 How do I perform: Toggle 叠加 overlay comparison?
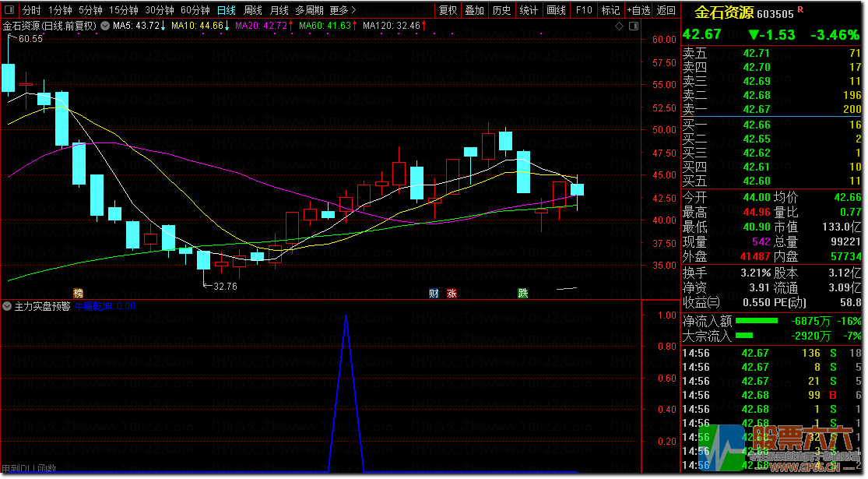coord(474,10)
